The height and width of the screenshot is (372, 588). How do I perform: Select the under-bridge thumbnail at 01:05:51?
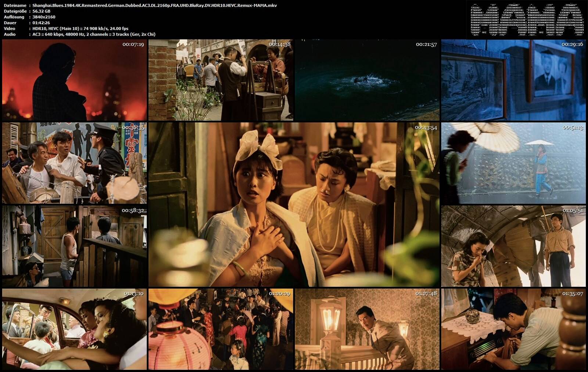pos(513,246)
